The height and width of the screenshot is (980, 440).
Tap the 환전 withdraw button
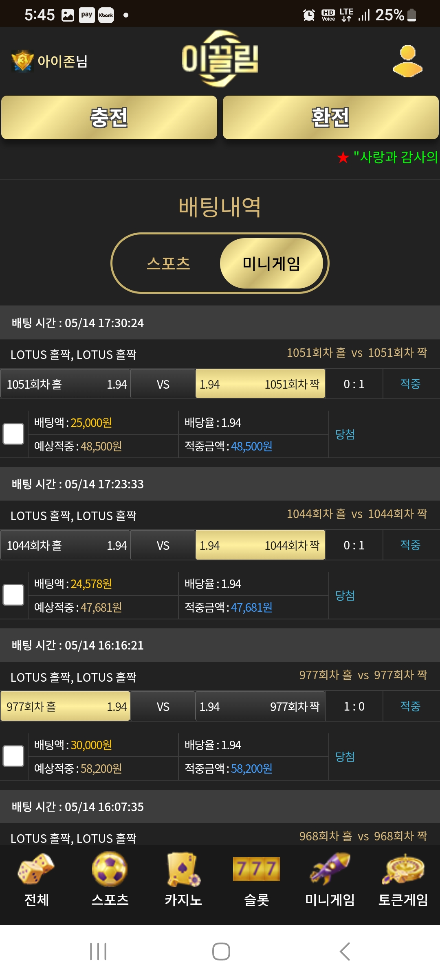tap(331, 118)
